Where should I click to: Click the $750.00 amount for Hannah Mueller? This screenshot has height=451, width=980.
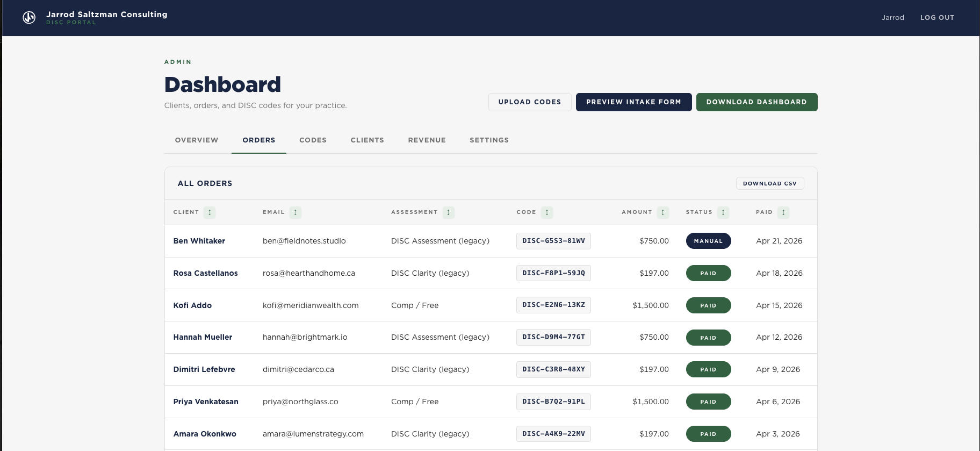[654, 337]
